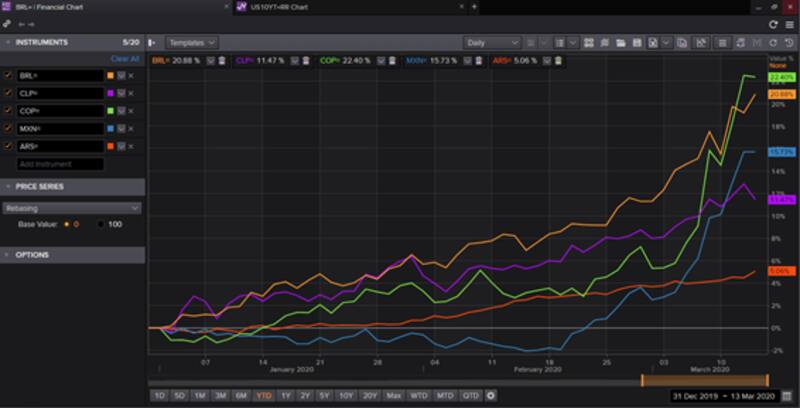Uncheck the BRL= instrument checkbox
The image size is (800, 408).
pos(8,76)
